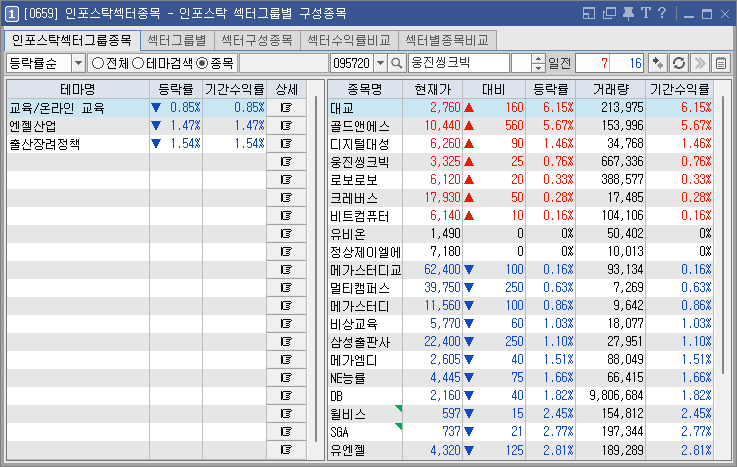Click the 웅진씽크빅 stock name field

point(459,63)
